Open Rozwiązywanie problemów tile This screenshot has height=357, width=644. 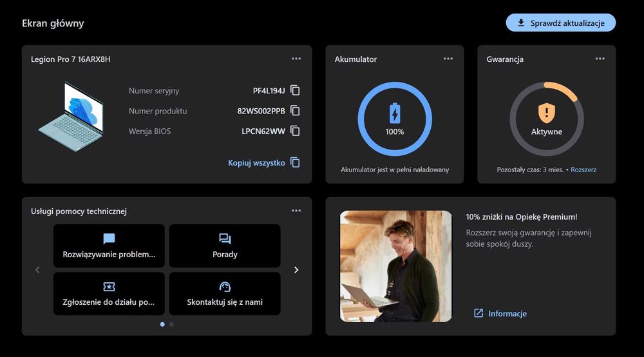click(x=109, y=246)
